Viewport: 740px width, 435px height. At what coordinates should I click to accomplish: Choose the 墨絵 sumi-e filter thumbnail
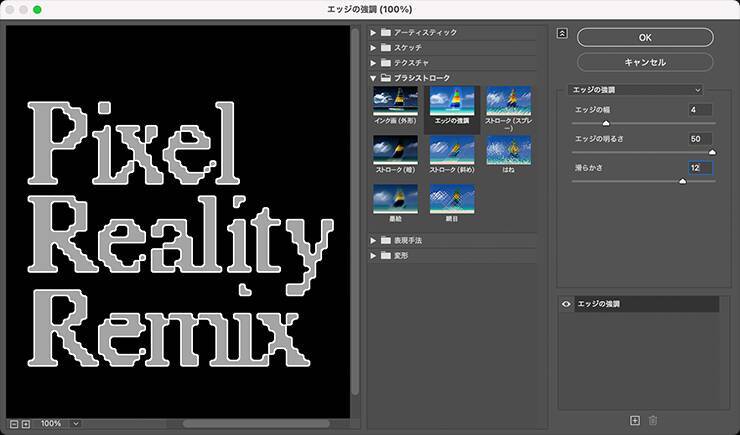coord(395,197)
